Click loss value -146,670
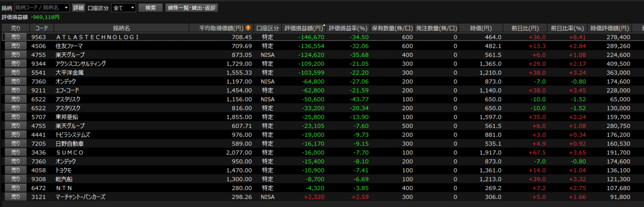Screen dimensions: 644x207 (312, 37)
